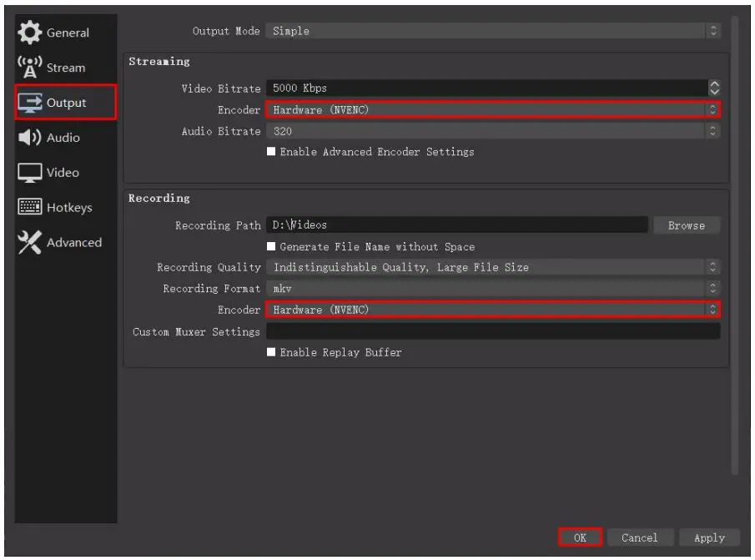Open the streaming Encoder dropdown
The width and height of the screenshot is (755, 560).
point(492,109)
